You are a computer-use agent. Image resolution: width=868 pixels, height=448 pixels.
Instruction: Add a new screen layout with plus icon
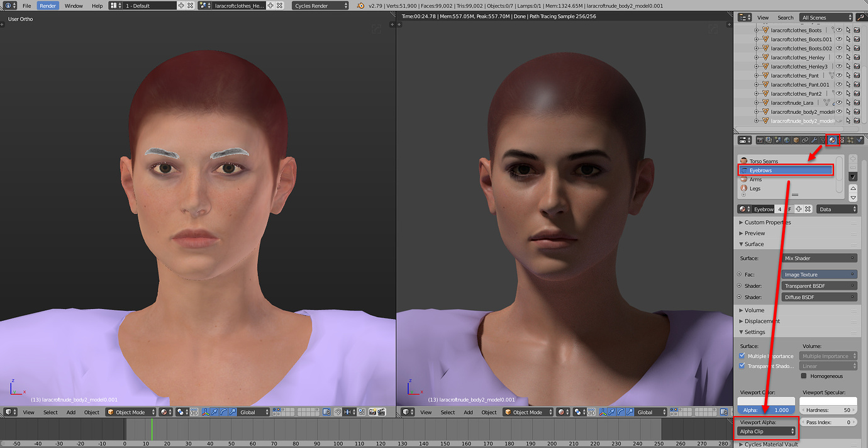click(181, 5)
